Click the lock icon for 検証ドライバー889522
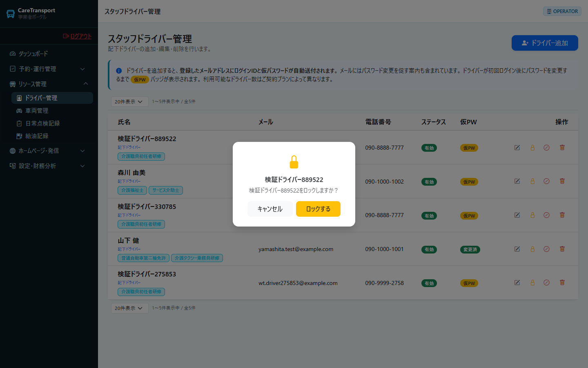588x368 pixels. (x=532, y=148)
